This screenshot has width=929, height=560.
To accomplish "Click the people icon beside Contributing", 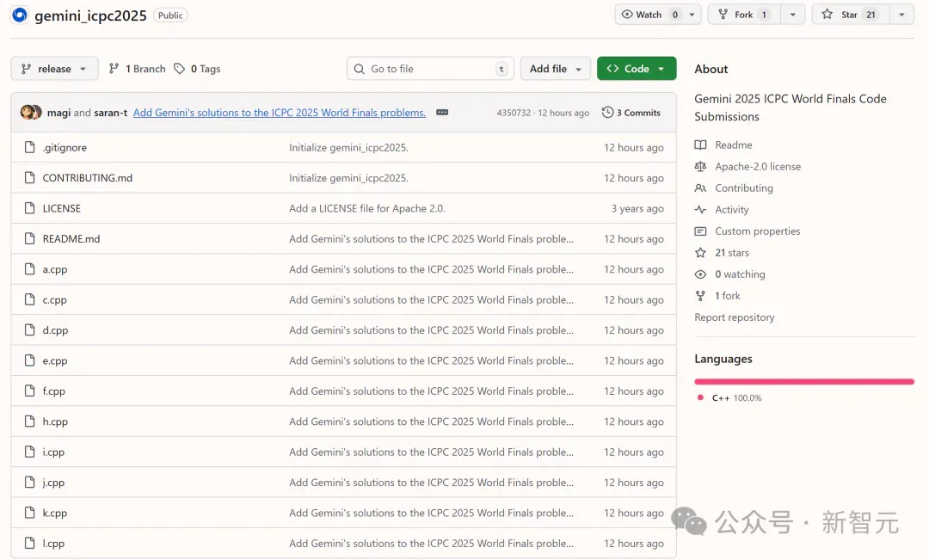I will 700,188.
